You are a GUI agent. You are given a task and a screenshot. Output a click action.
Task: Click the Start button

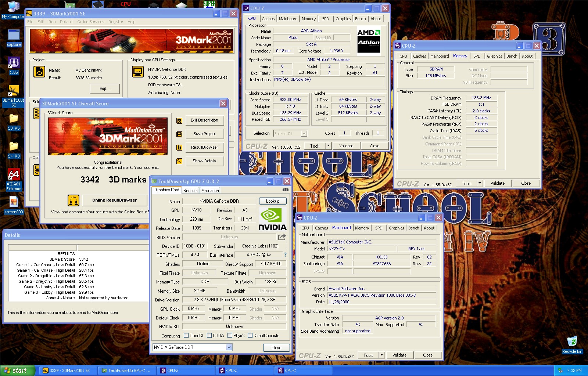pyautogui.click(x=17, y=370)
